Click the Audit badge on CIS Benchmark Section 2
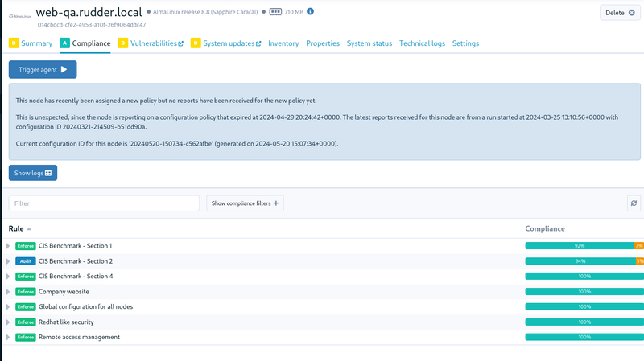Viewport: 644px width, 361px height. tap(26, 261)
